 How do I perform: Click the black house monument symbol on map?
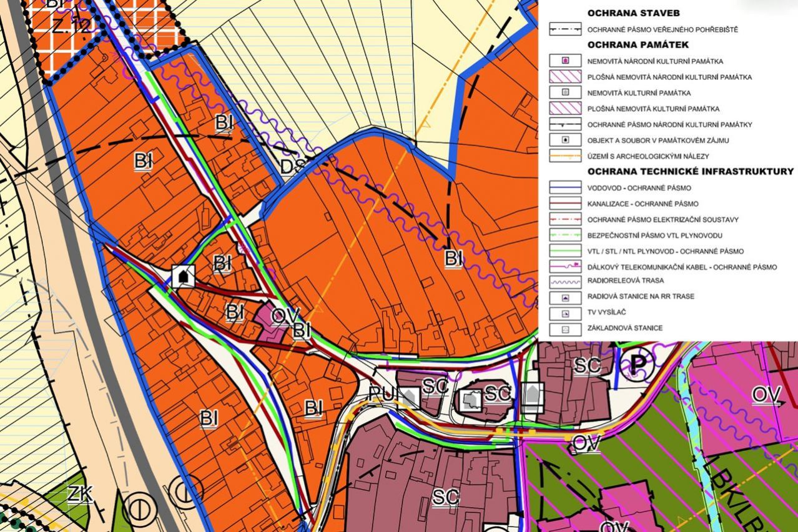(x=184, y=275)
